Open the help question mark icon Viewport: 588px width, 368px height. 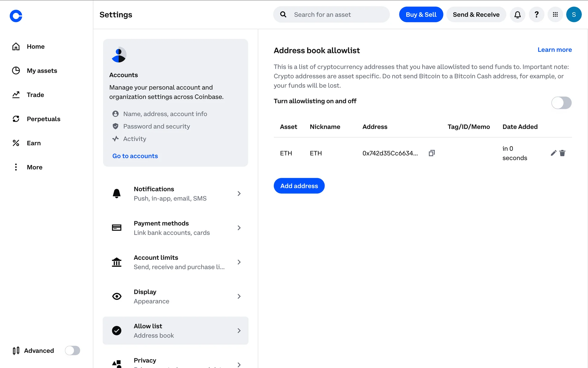[x=537, y=15]
